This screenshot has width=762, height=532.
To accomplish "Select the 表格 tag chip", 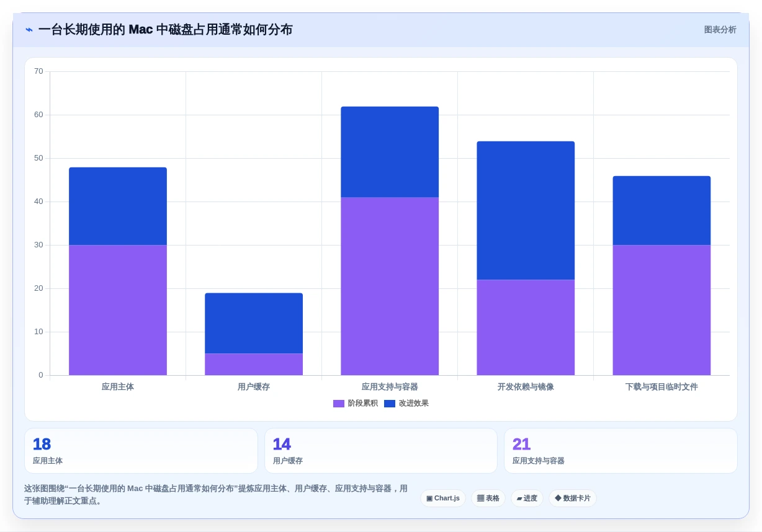I will (x=488, y=498).
